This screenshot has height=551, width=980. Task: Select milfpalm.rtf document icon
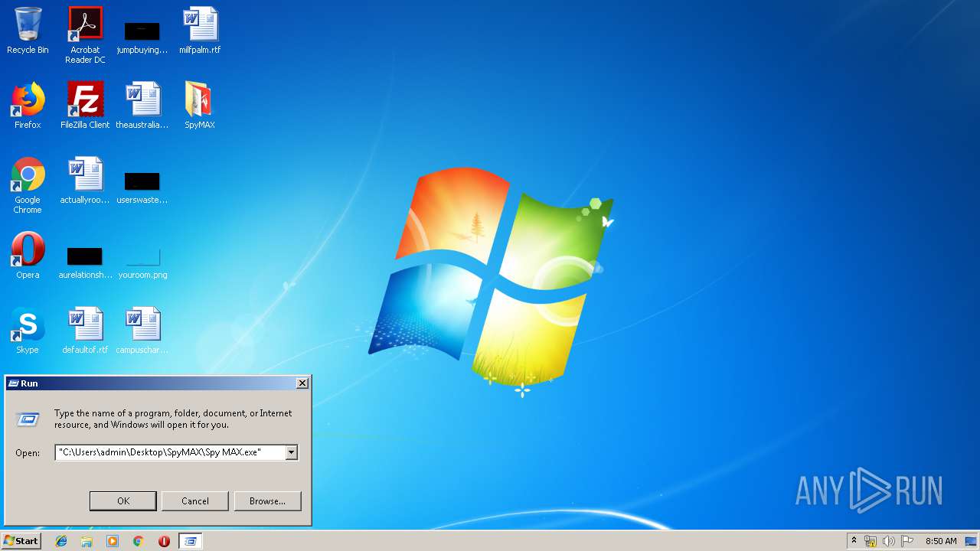coord(200,31)
